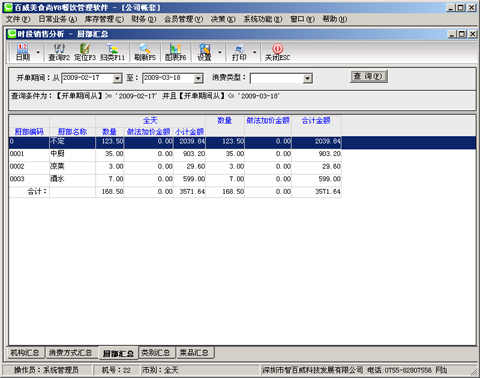Image resolution: width=480 pixels, height=378 pixels.
Task: Click the 刷新F5 refresh toolbar icon
Action: click(x=145, y=52)
